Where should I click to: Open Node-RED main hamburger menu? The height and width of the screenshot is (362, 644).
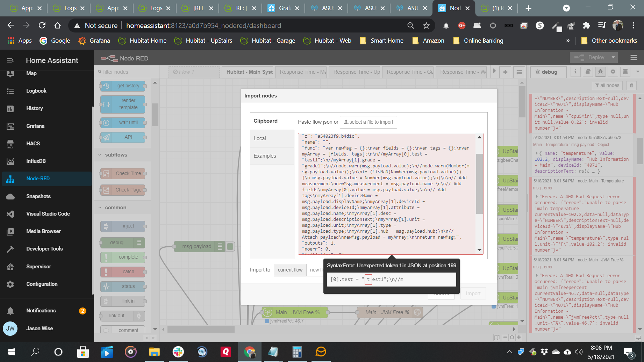(634, 58)
